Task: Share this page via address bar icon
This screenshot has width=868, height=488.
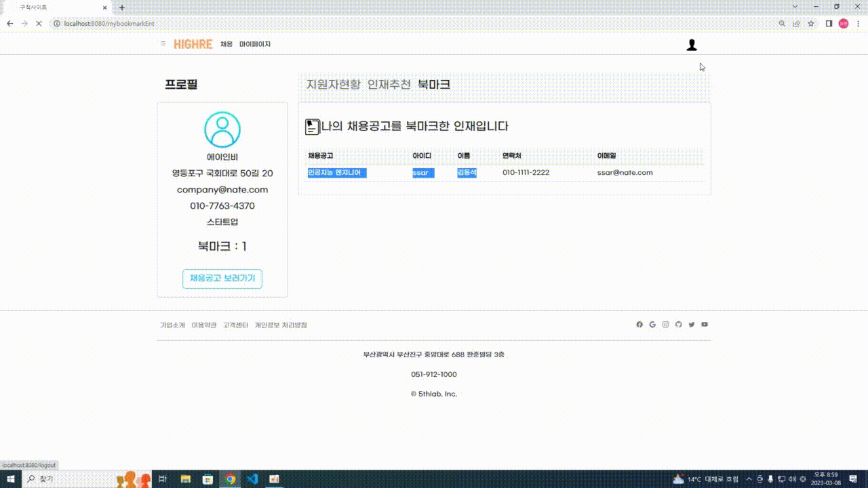Action: (797, 23)
